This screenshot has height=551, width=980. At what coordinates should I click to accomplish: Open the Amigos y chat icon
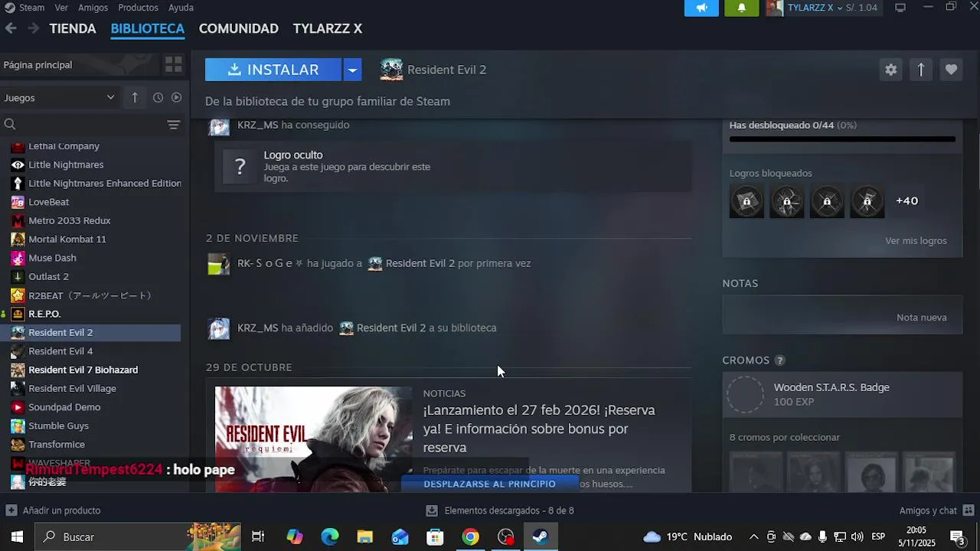pos(969,510)
